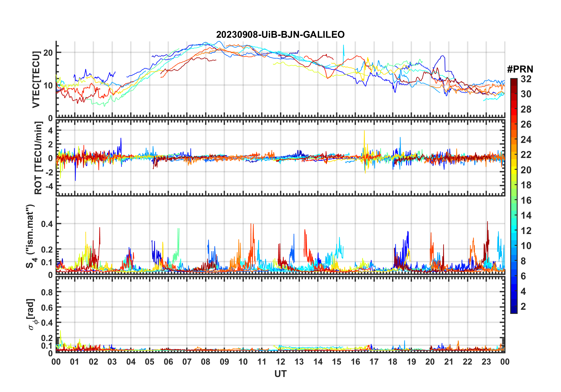Click the colorbar tick label 32
Screen dimensions: 561x392
coord(526,79)
